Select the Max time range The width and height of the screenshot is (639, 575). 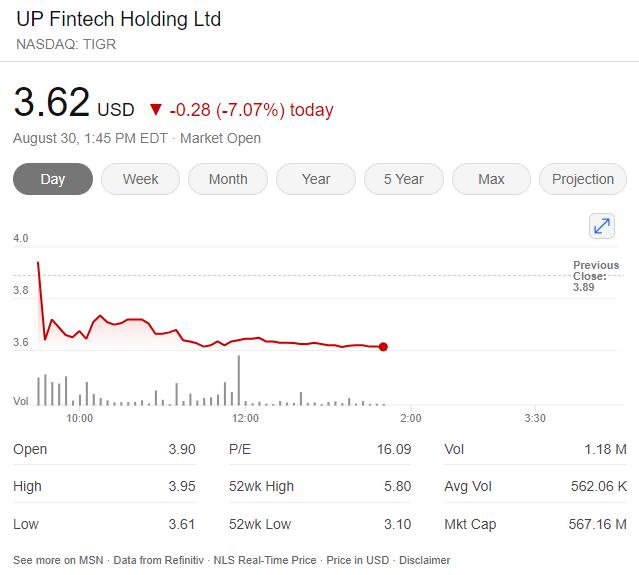[x=491, y=179]
